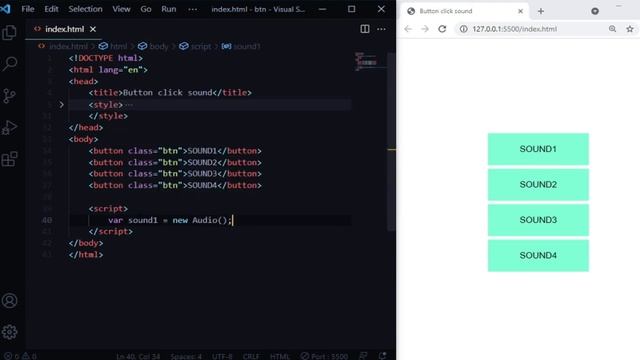Open the Manage gear icon
This screenshot has height=360, width=640.
[9, 332]
